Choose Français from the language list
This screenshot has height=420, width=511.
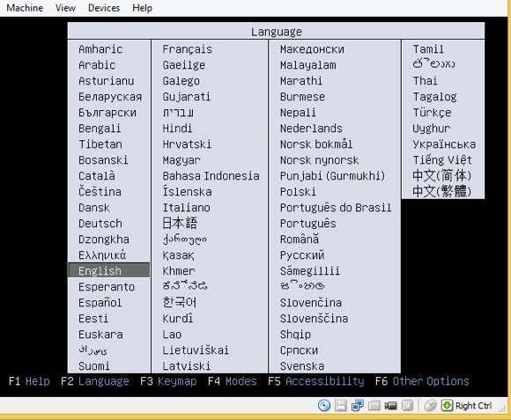point(188,49)
